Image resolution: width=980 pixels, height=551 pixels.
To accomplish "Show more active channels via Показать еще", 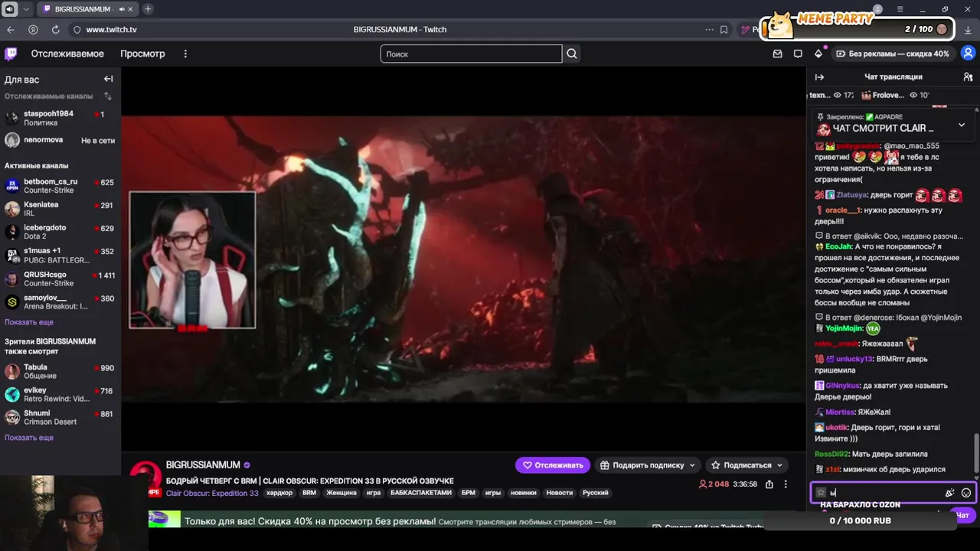I will [x=29, y=322].
